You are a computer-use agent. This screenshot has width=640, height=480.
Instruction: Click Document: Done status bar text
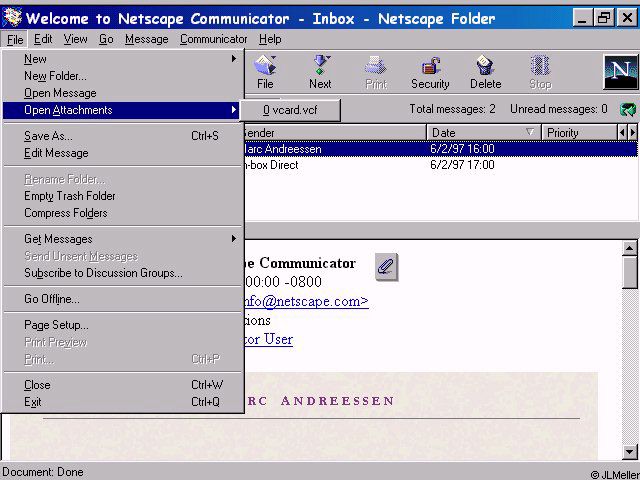coord(42,472)
